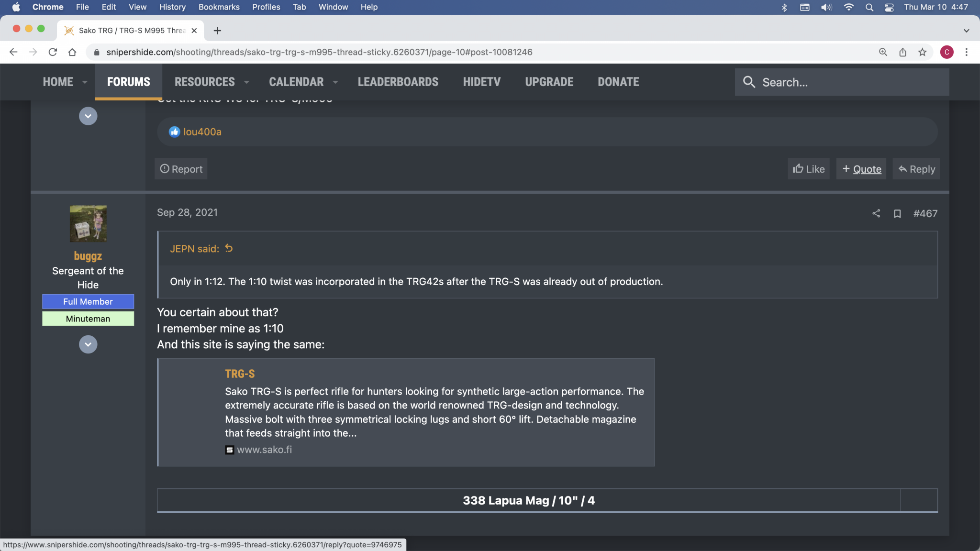Open buggz username profile

88,256
